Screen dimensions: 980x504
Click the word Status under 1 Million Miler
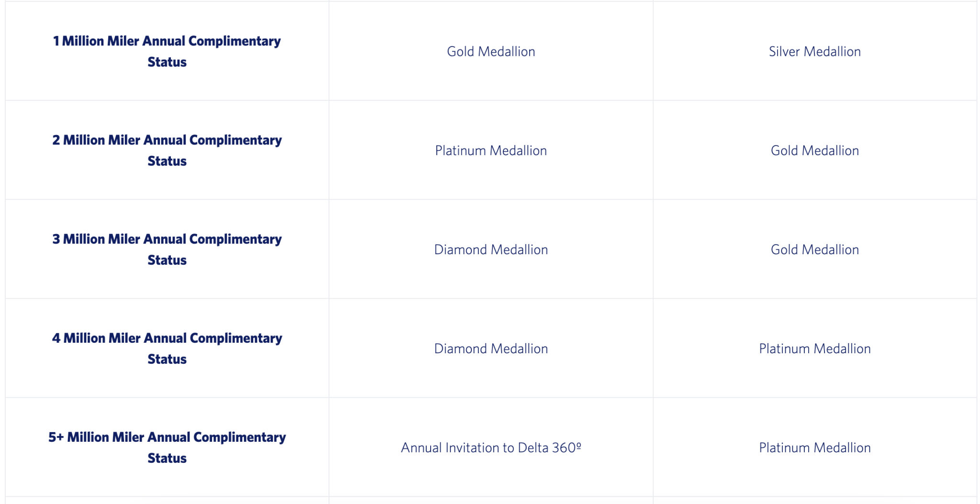click(x=167, y=62)
